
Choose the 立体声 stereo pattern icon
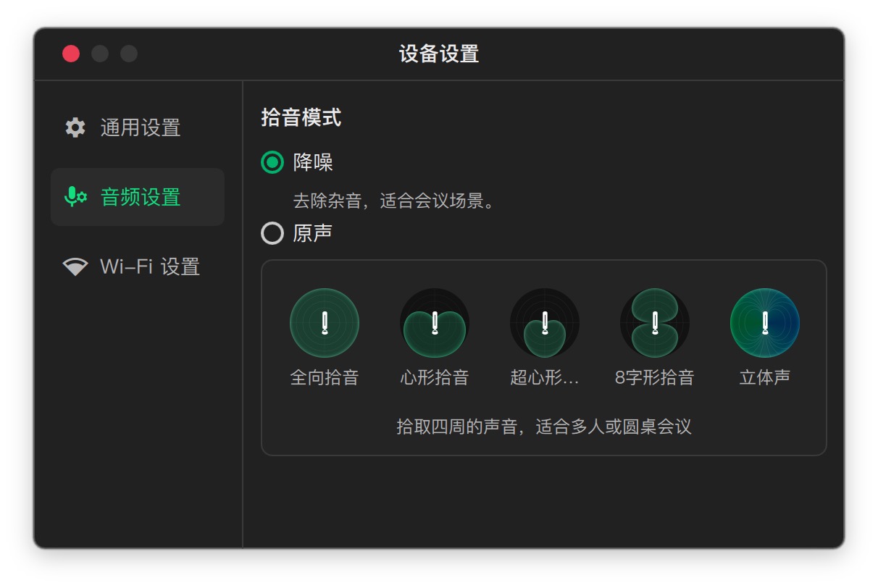tap(765, 323)
